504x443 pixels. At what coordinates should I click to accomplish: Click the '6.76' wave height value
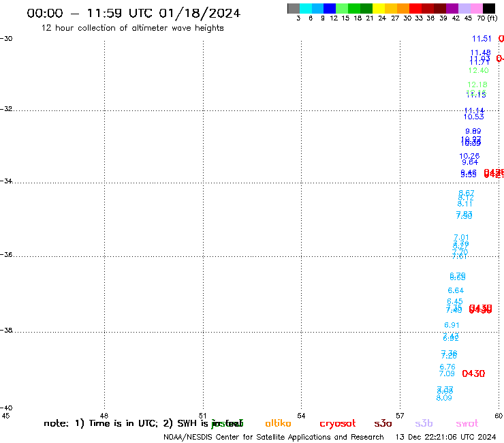(447, 367)
